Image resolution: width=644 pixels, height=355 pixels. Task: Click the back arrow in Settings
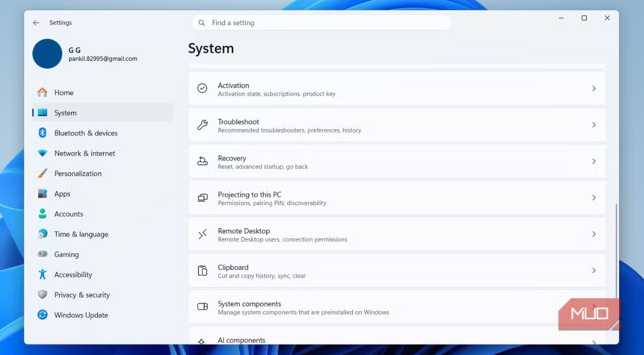pyautogui.click(x=36, y=23)
